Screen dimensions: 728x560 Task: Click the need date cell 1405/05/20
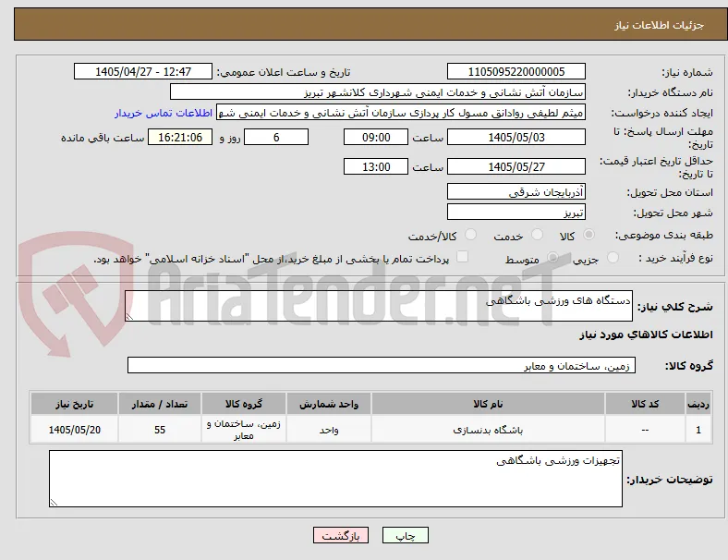(74, 430)
